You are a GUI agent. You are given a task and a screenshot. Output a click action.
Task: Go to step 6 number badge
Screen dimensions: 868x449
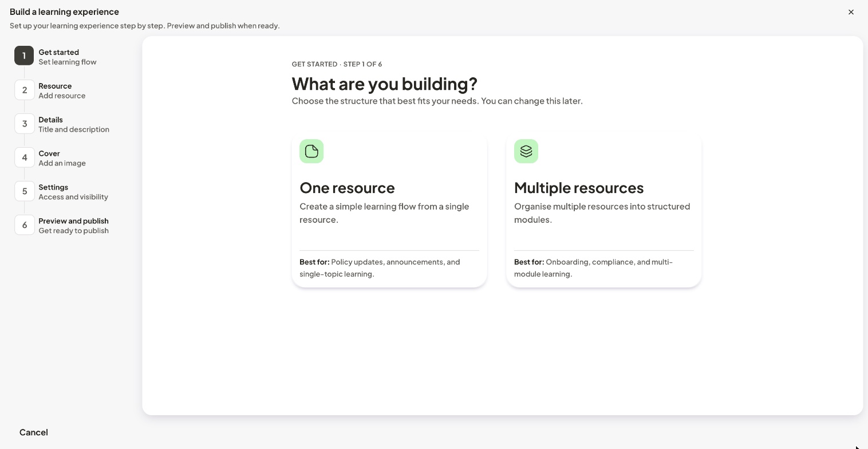tap(25, 225)
